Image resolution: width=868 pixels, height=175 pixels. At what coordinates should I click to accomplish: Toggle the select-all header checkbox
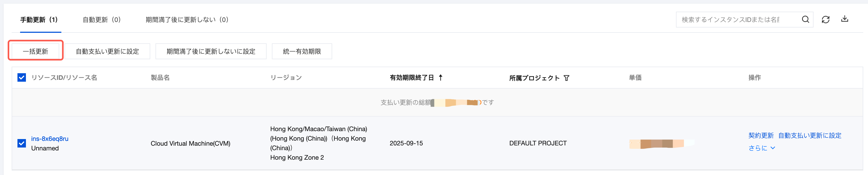tap(22, 78)
